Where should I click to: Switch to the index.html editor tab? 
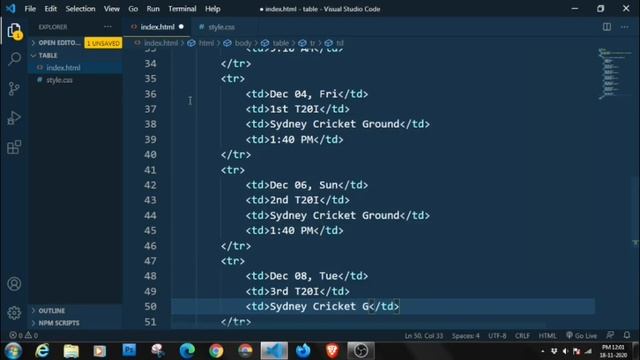point(157,27)
